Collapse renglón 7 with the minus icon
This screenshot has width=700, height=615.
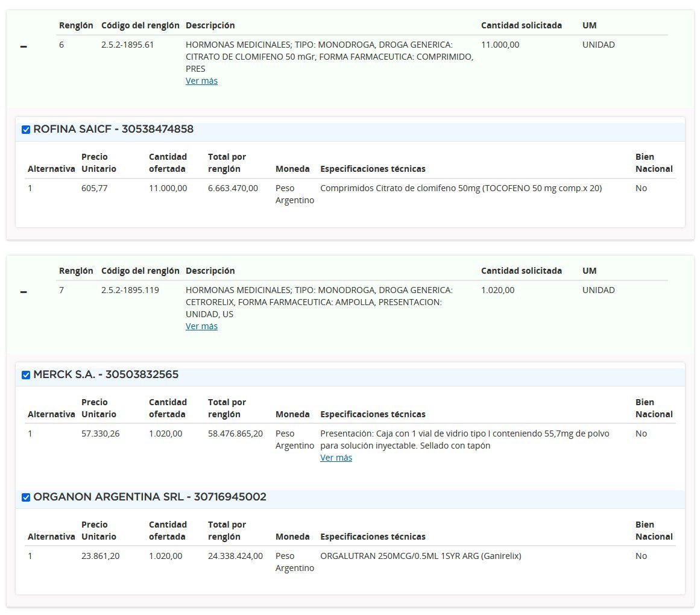point(24,292)
